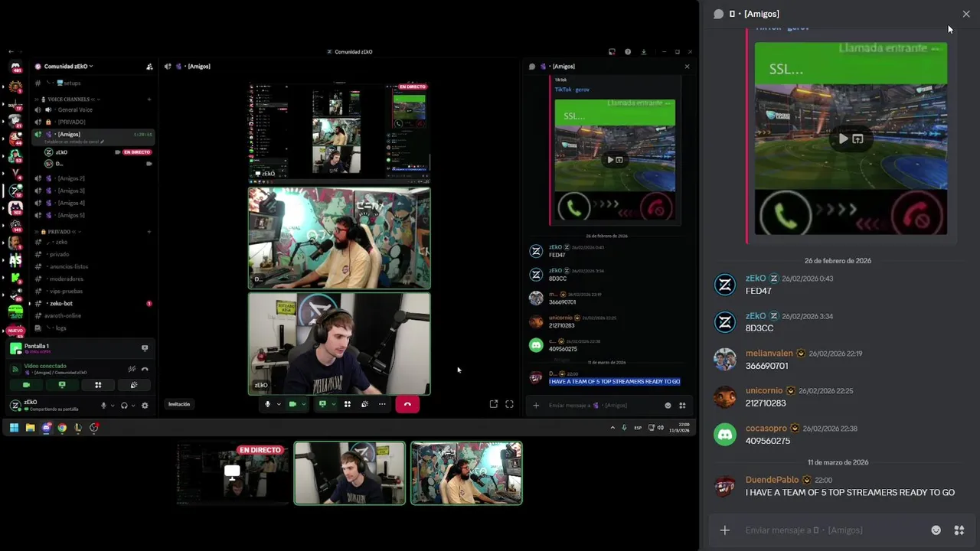This screenshot has width=980, height=551.
Task: Open the input device dropdown in zEkO's user panel
Action: [x=113, y=405]
